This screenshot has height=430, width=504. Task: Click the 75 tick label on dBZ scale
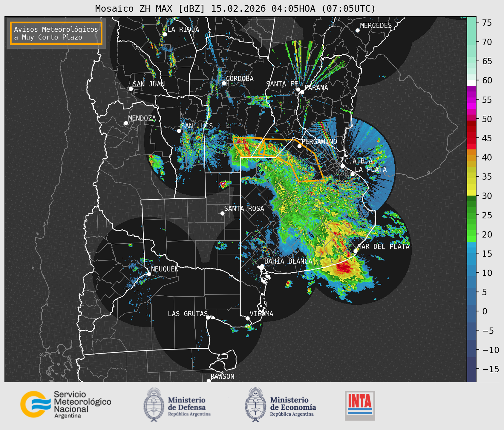pos(487,23)
